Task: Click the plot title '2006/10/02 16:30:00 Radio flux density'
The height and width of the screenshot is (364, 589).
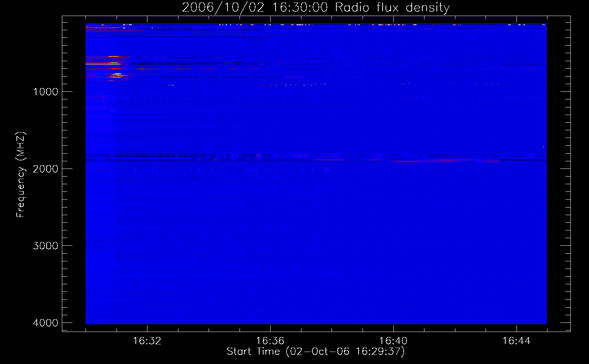Action: [316, 8]
